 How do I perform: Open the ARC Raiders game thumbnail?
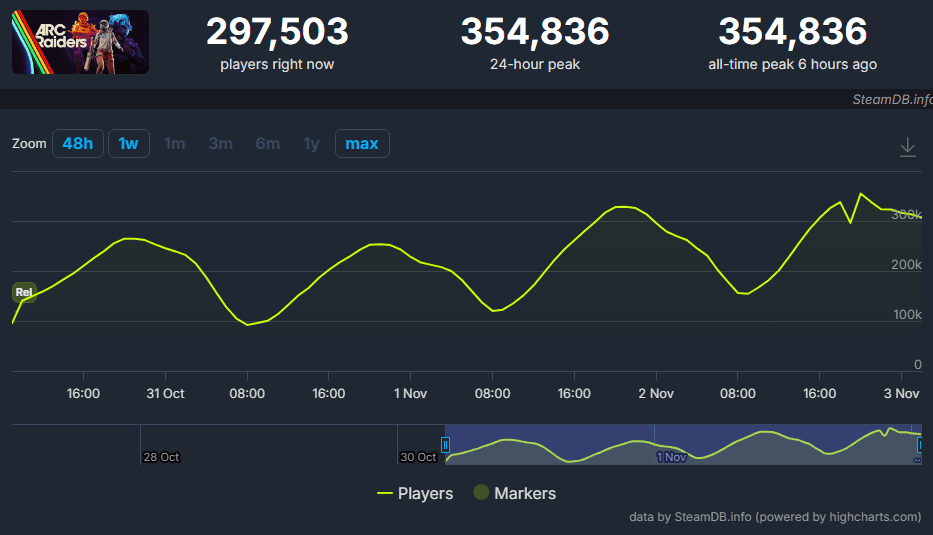pyautogui.click(x=80, y=42)
